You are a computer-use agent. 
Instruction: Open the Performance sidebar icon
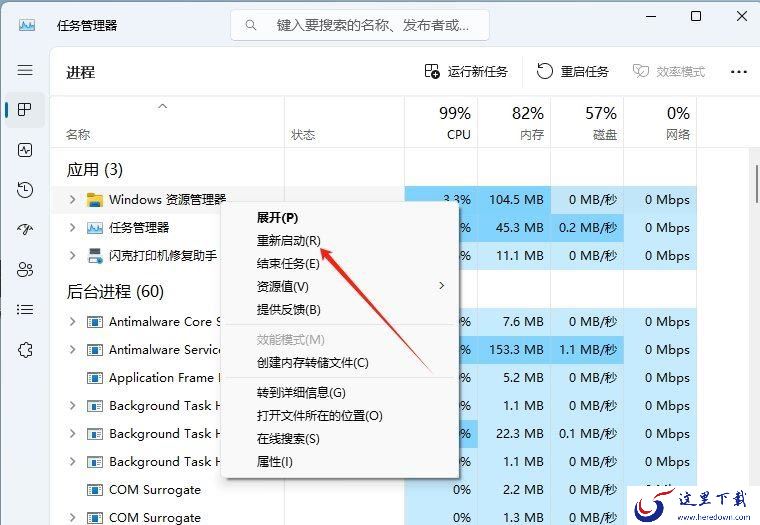(x=25, y=150)
